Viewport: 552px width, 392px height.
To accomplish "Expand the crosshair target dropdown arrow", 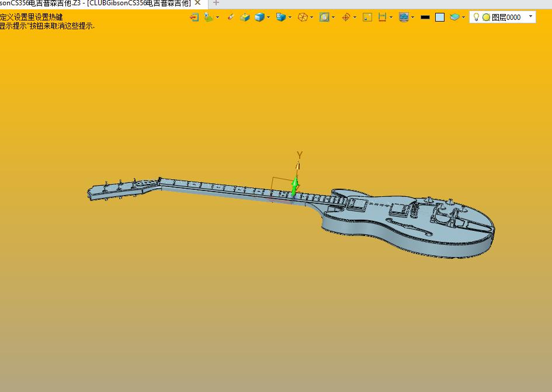I will [355, 17].
